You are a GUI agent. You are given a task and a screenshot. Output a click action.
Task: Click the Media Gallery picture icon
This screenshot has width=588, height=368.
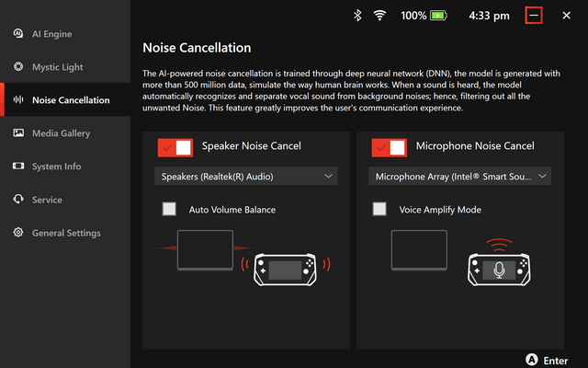point(18,132)
